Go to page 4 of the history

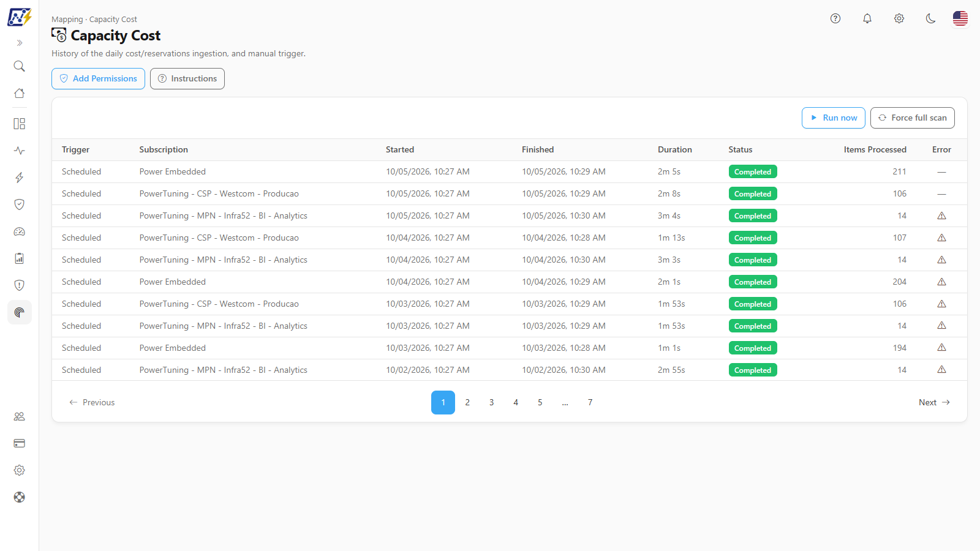[516, 402]
